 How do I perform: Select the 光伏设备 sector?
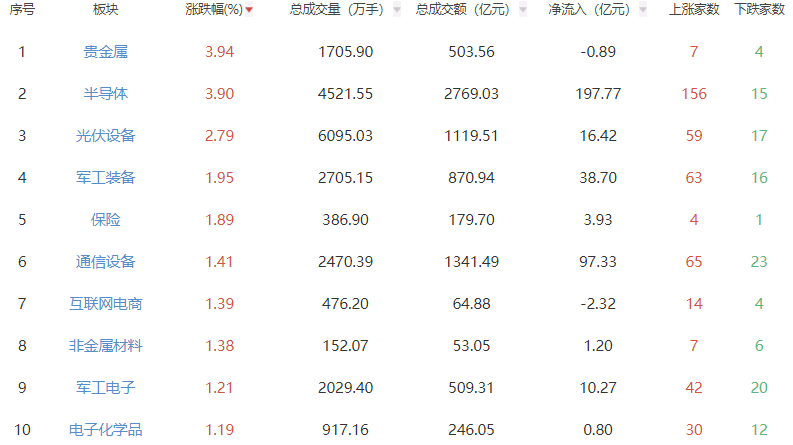[105, 136]
